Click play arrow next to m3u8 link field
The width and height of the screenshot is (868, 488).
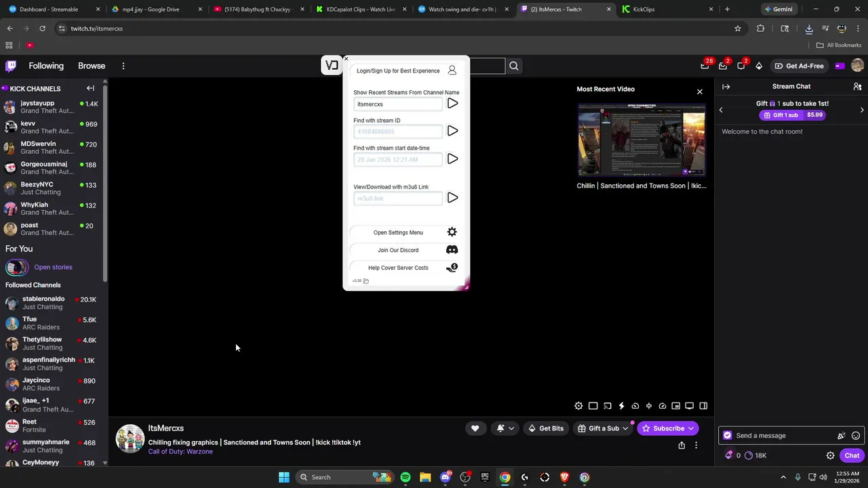coord(452,198)
